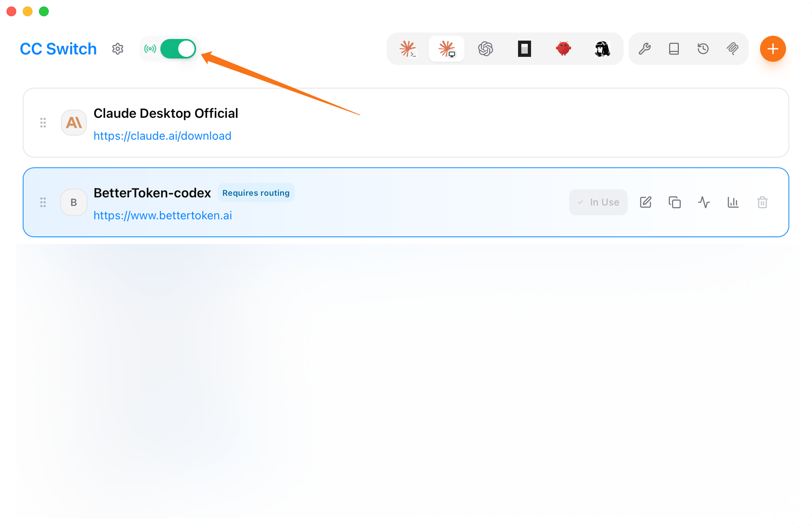Duplicate the BetterToken-codex provider

[x=675, y=202]
